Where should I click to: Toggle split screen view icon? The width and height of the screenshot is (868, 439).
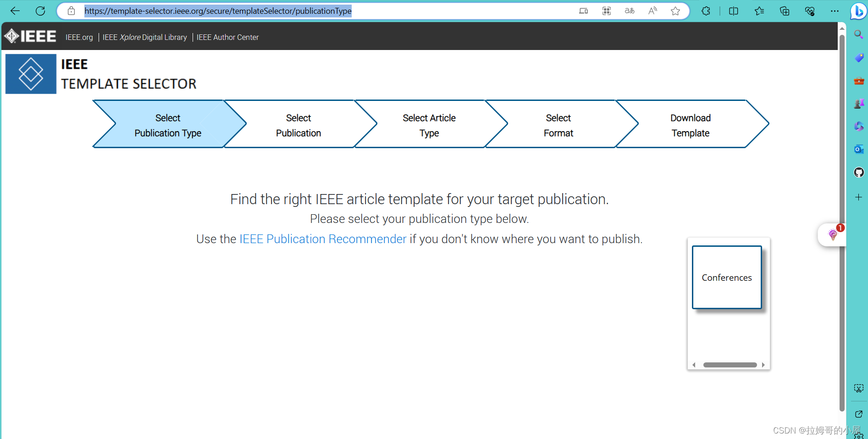734,11
